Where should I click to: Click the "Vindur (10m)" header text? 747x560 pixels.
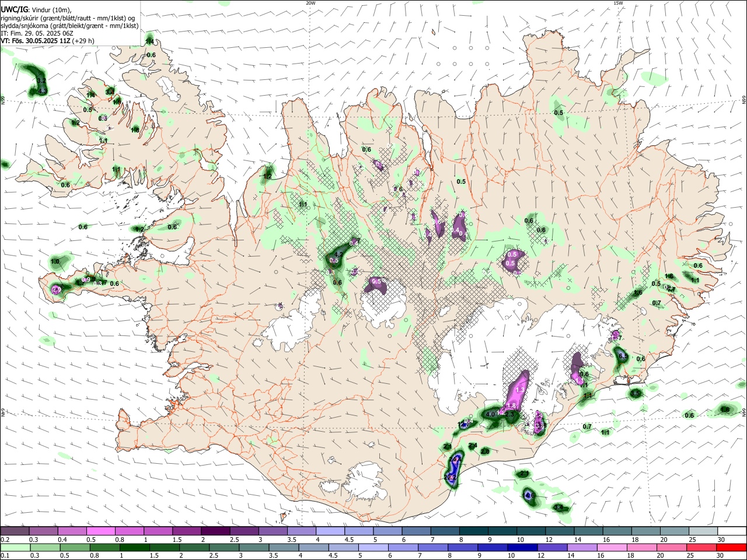(50, 10)
